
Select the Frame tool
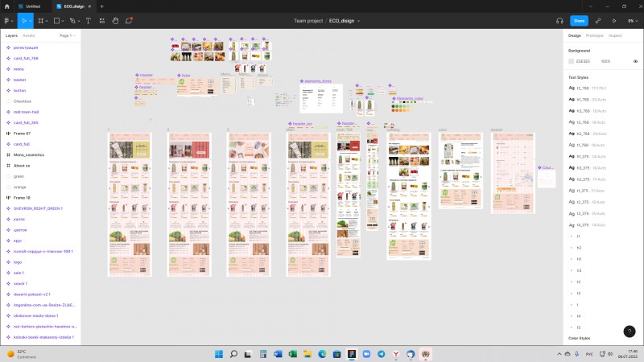41,21
